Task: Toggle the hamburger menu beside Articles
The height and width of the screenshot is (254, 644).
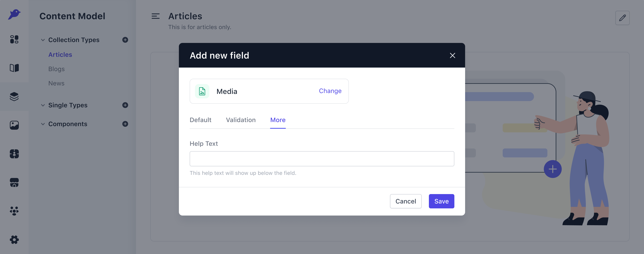Action: click(x=155, y=16)
